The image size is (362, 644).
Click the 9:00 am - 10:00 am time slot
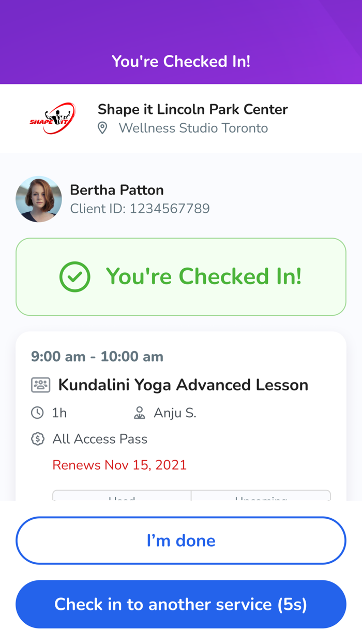coord(96,356)
